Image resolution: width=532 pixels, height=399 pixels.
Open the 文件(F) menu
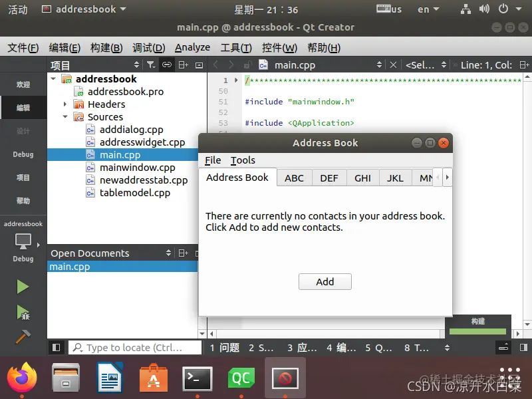23,47
